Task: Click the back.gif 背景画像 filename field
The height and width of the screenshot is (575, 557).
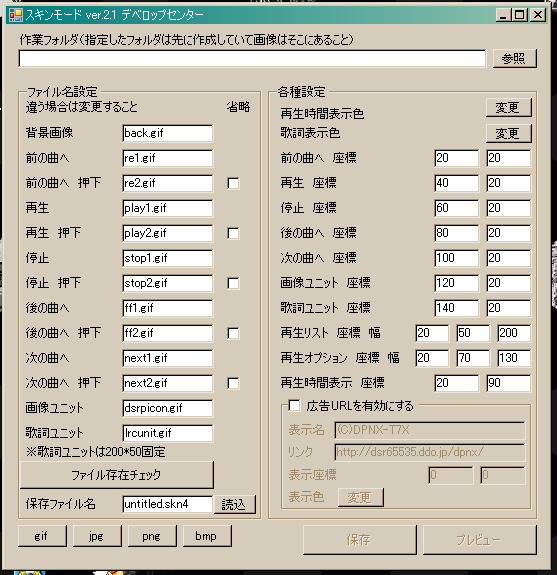Action: (x=168, y=133)
